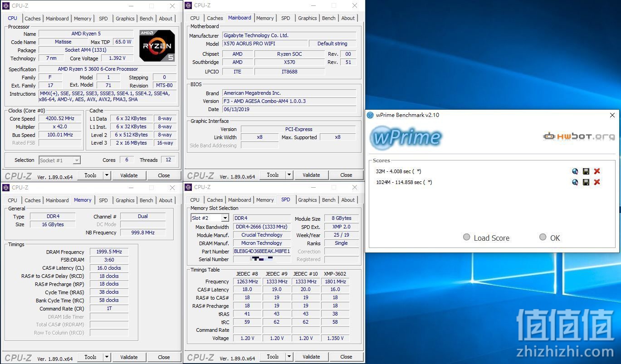621x364 pixels.
Task: Switch to Caches tab in CPU window
Action: tap(33, 19)
